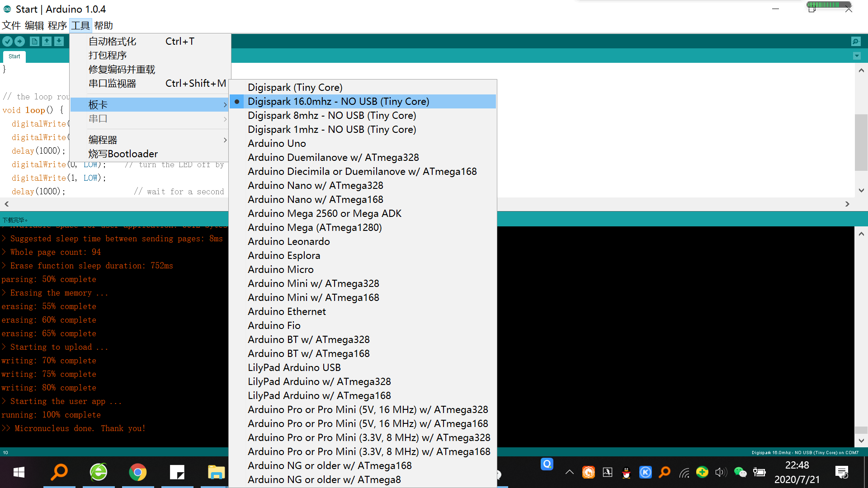868x488 pixels.
Task: Save the sketch with the down-arrow toolbar icon
Action: 59,41
